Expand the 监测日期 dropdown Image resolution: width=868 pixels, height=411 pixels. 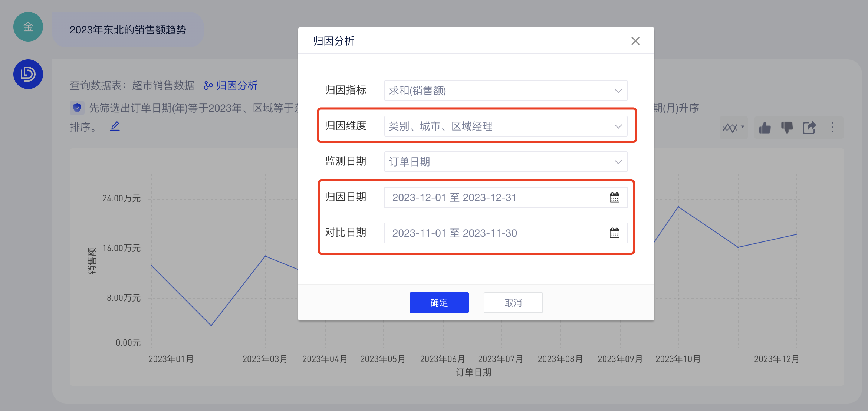(505, 162)
